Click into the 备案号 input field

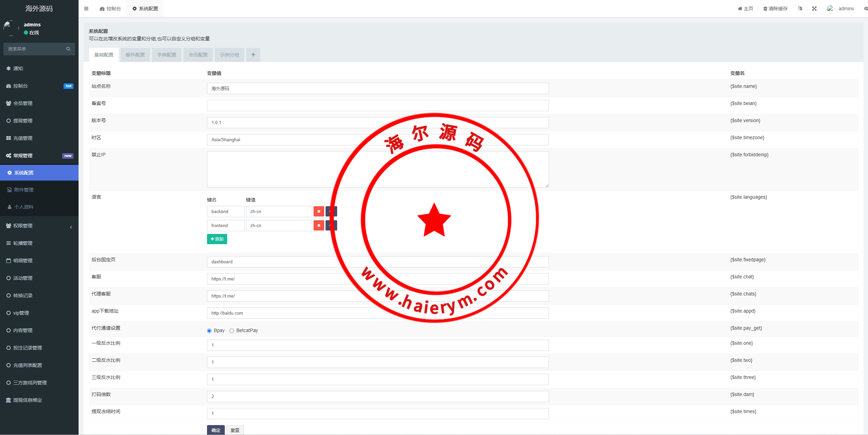tap(377, 105)
